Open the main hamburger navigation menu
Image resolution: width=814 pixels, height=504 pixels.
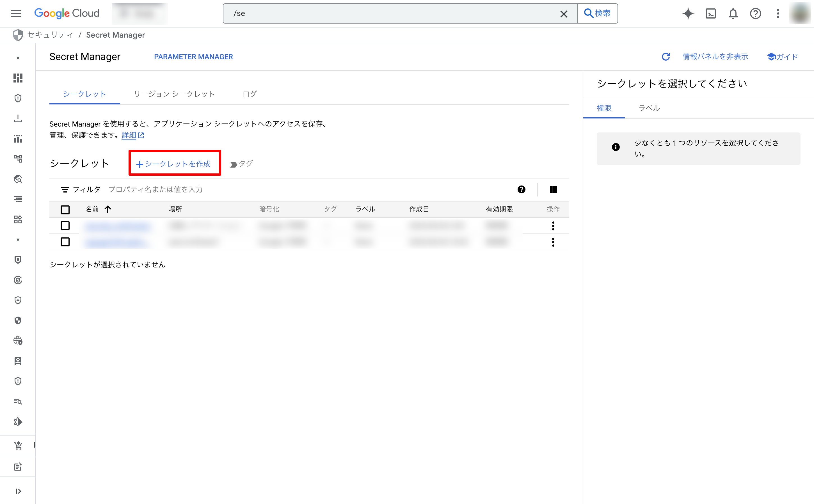(x=16, y=13)
